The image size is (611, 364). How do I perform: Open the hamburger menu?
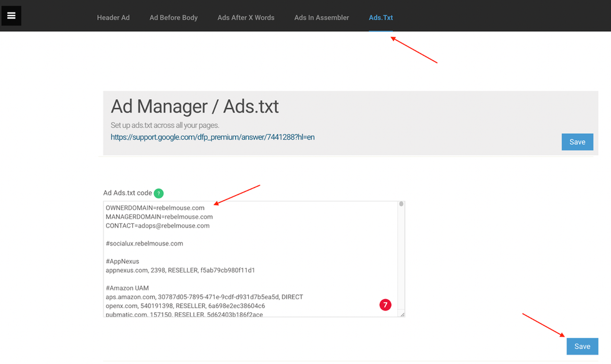[x=11, y=16]
